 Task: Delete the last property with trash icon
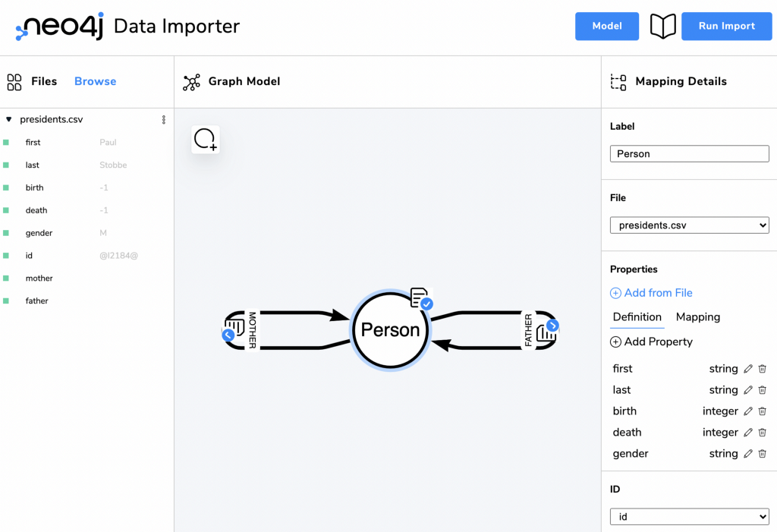[x=763, y=390]
